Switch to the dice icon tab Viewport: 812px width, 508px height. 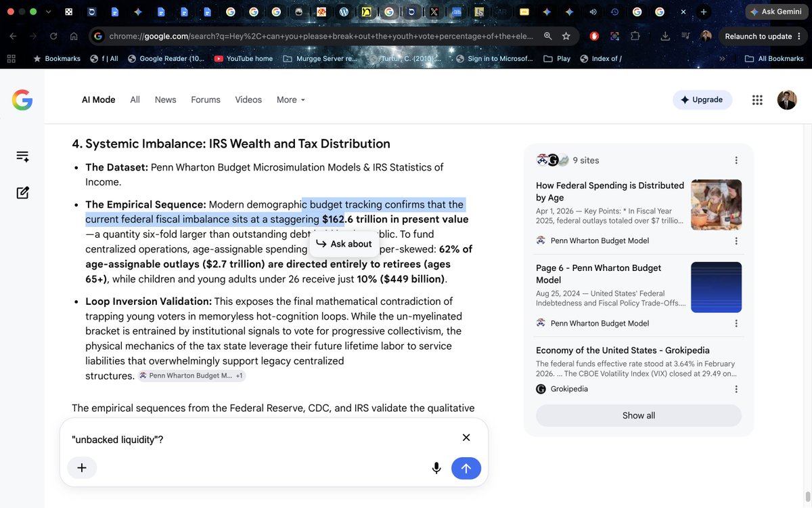coord(68,12)
